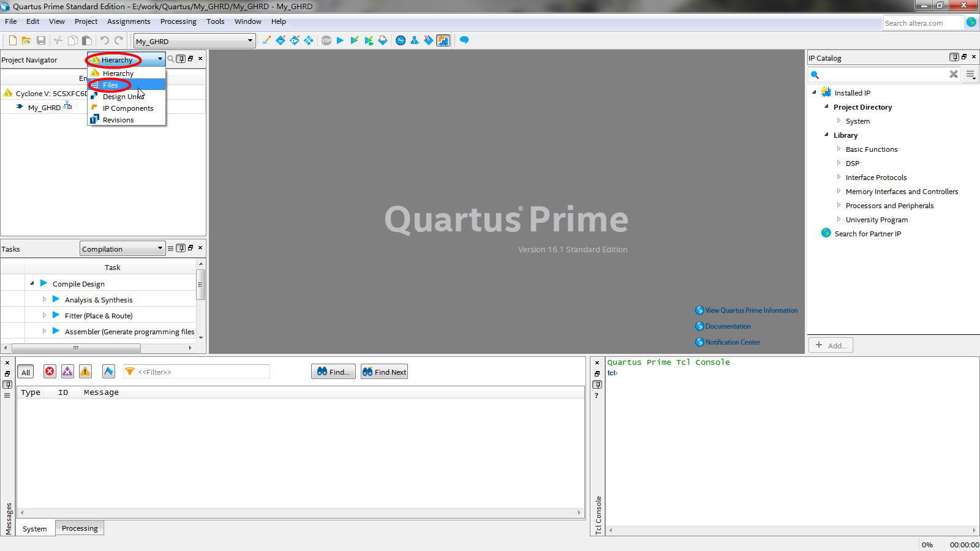Expand the Basic Functions library node
This screenshot has height=551, width=980.
[839, 149]
